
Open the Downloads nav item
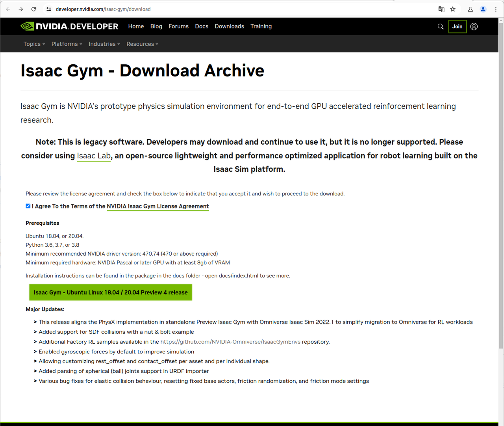pos(230,26)
